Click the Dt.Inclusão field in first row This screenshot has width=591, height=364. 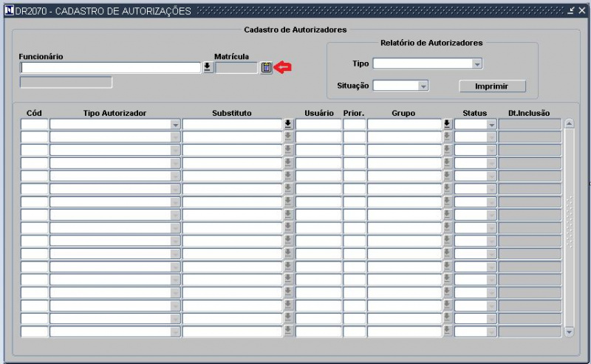pyautogui.click(x=530, y=124)
